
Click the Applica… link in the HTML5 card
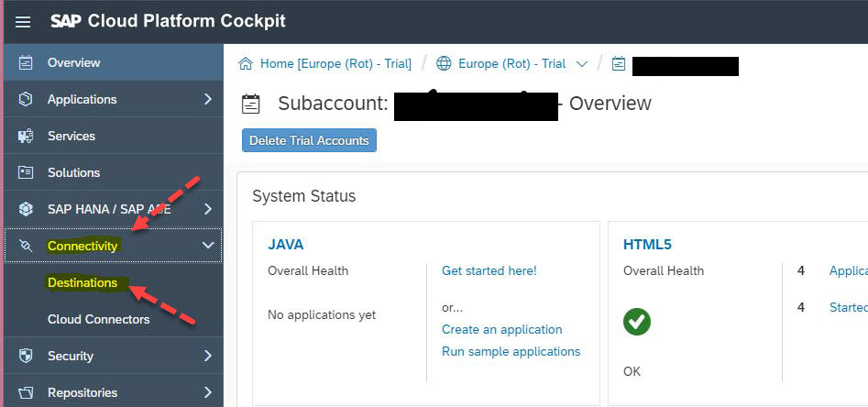[x=848, y=270]
